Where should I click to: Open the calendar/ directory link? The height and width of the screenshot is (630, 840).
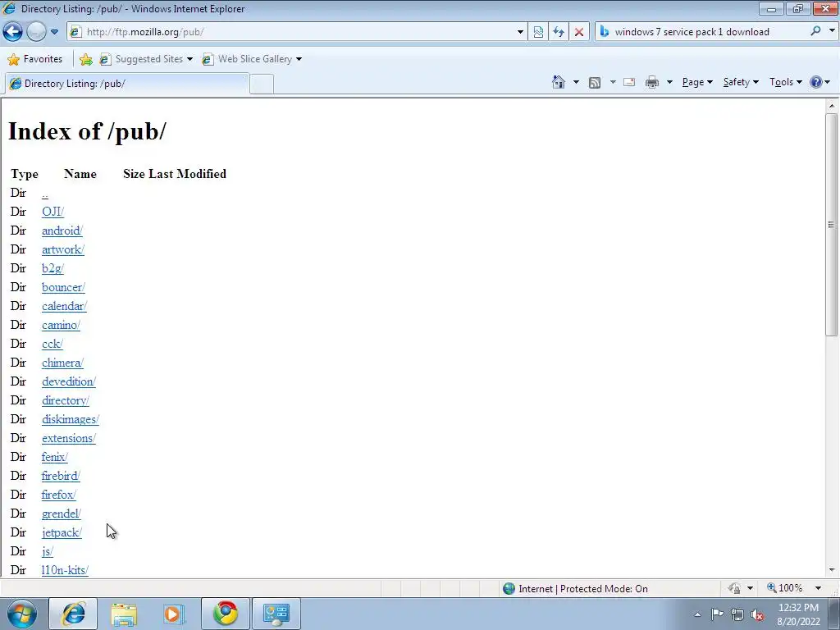pyautogui.click(x=64, y=306)
